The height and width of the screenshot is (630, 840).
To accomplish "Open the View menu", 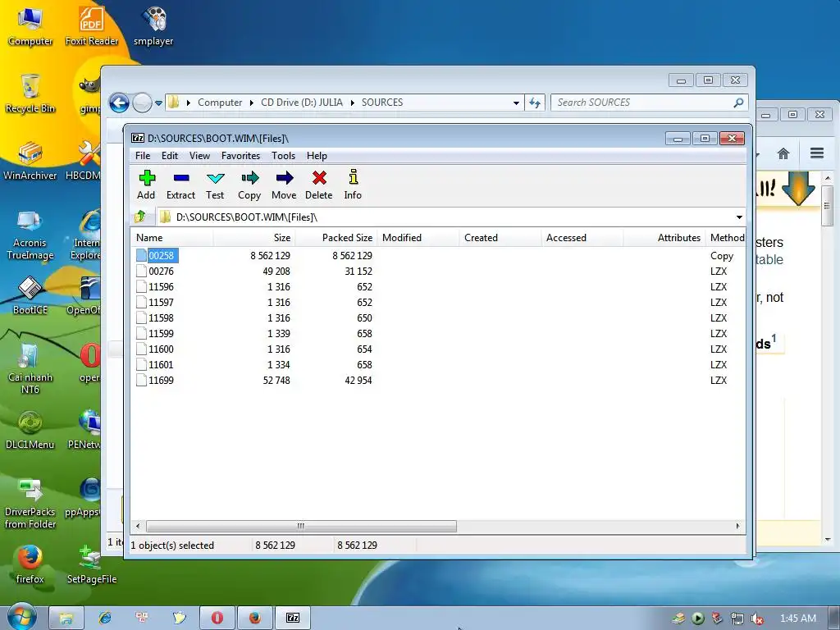I will click(x=199, y=155).
